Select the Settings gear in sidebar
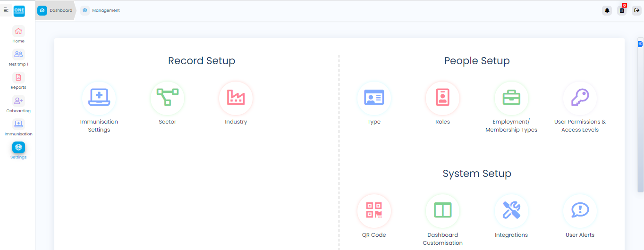The width and height of the screenshot is (644, 250). coord(18,147)
